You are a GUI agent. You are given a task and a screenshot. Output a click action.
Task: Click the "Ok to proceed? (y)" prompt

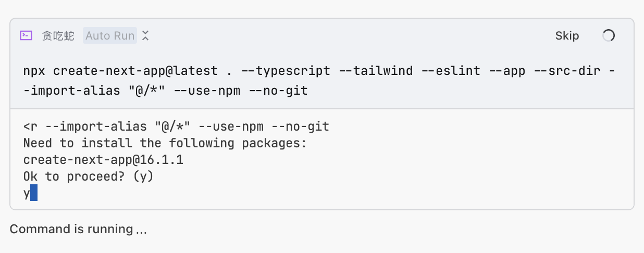coord(89,176)
